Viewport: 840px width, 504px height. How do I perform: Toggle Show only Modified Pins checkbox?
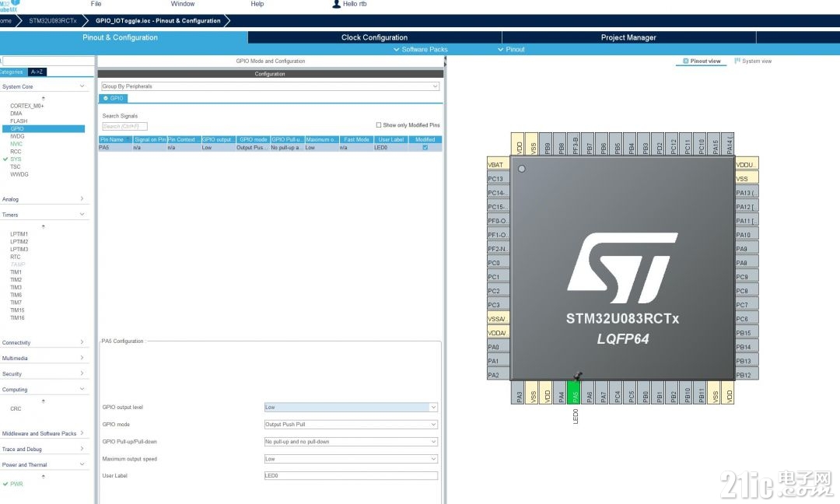(x=378, y=125)
